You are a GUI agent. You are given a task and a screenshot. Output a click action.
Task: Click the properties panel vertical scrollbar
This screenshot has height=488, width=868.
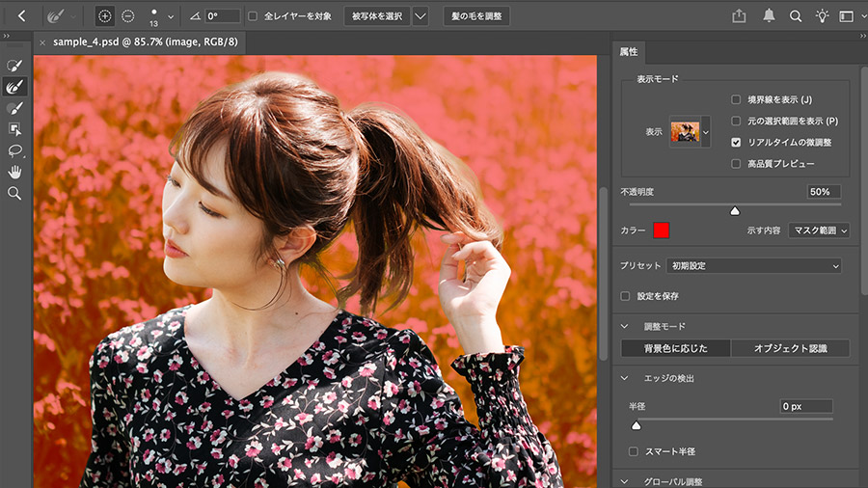pyautogui.click(x=864, y=179)
